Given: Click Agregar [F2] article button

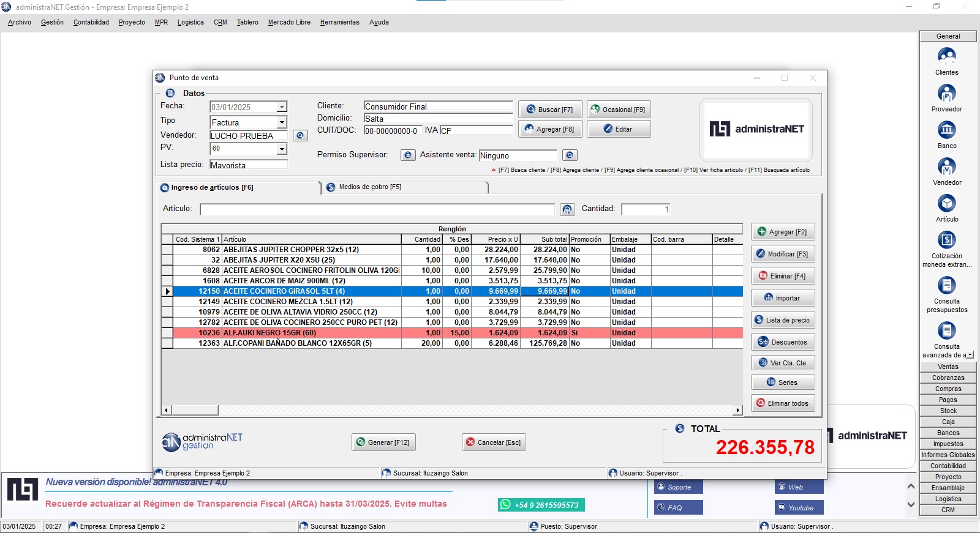Looking at the screenshot, I should click(x=783, y=232).
